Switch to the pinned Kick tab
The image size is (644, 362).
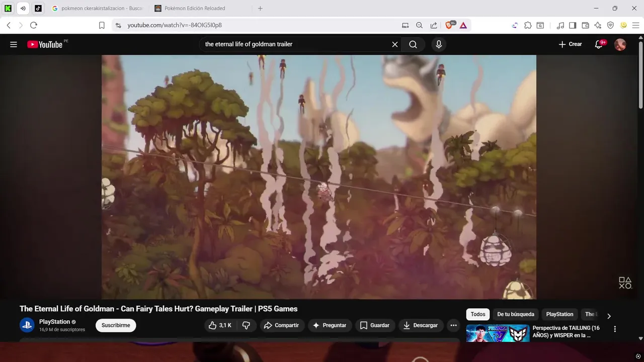[8, 8]
